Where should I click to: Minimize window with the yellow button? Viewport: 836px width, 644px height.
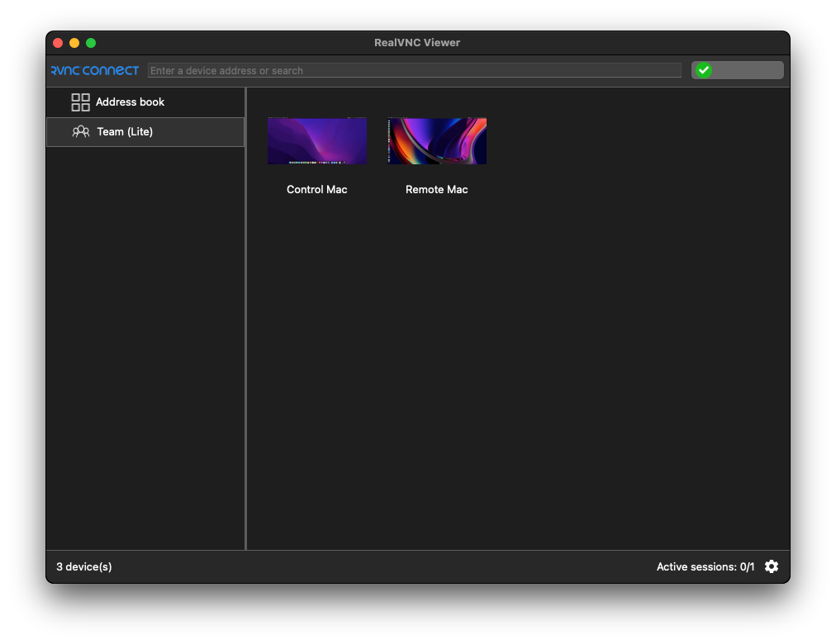[74, 43]
